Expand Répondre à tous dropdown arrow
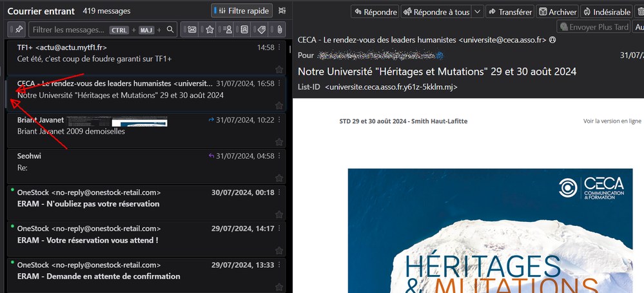644x293 pixels. pyautogui.click(x=477, y=12)
